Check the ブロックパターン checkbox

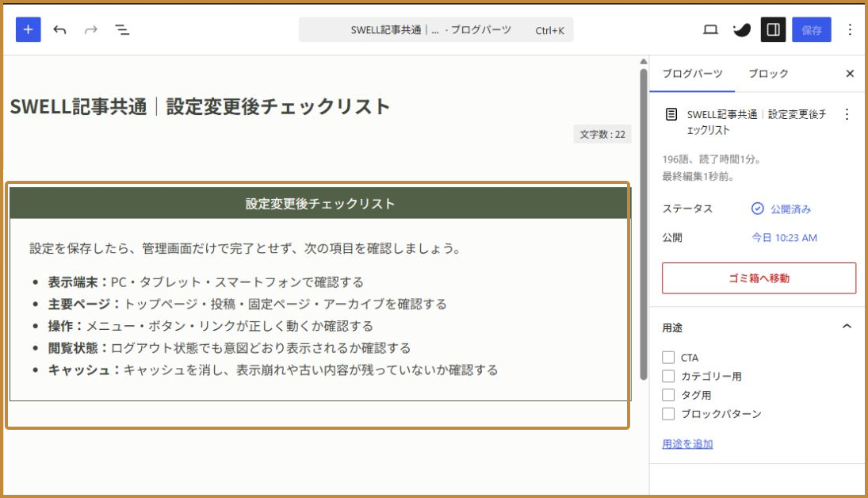click(668, 414)
